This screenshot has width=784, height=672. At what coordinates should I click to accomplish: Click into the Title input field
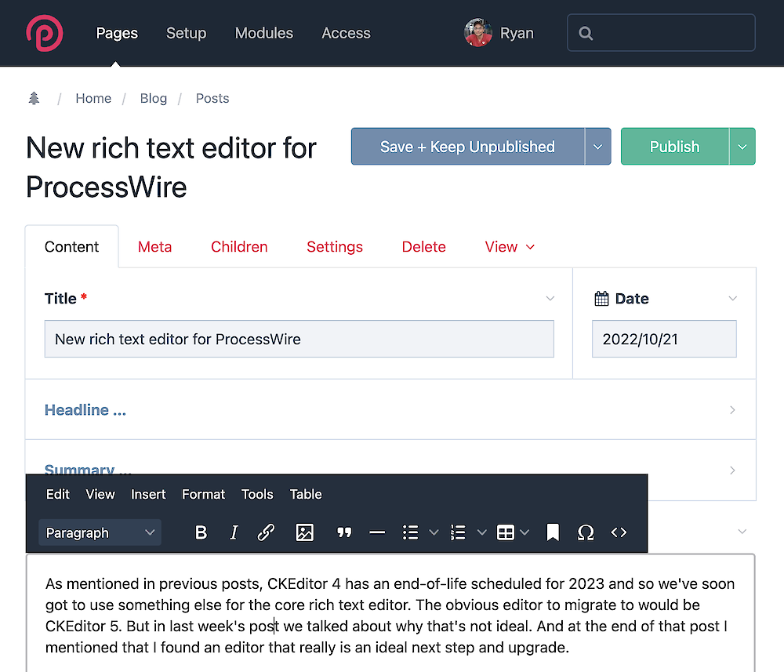(299, 339)
